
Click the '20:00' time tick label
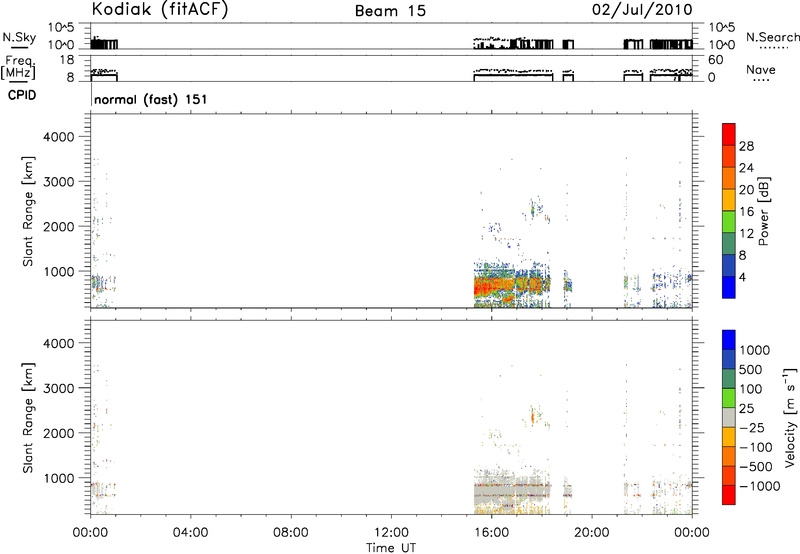[592, 533]
